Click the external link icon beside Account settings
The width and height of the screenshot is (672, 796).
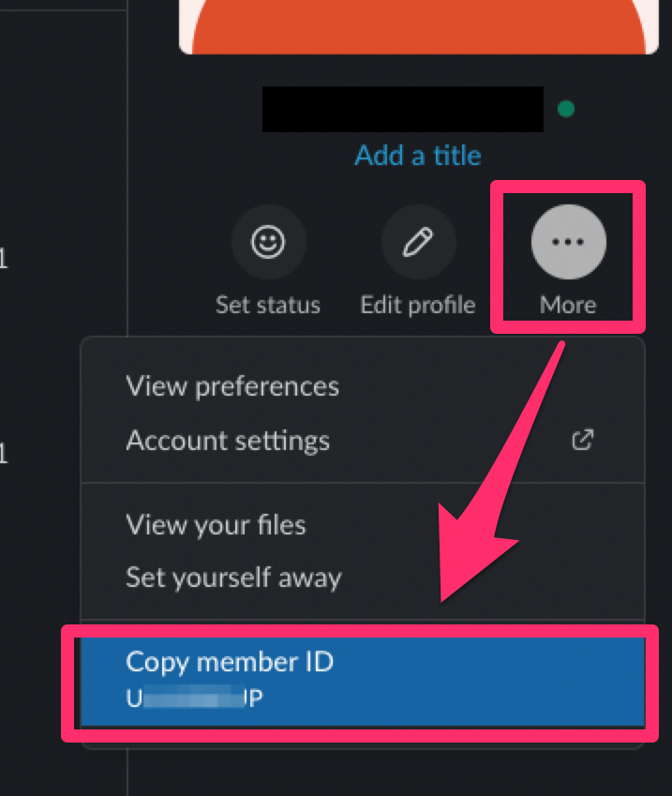click(x=583, y=440)
